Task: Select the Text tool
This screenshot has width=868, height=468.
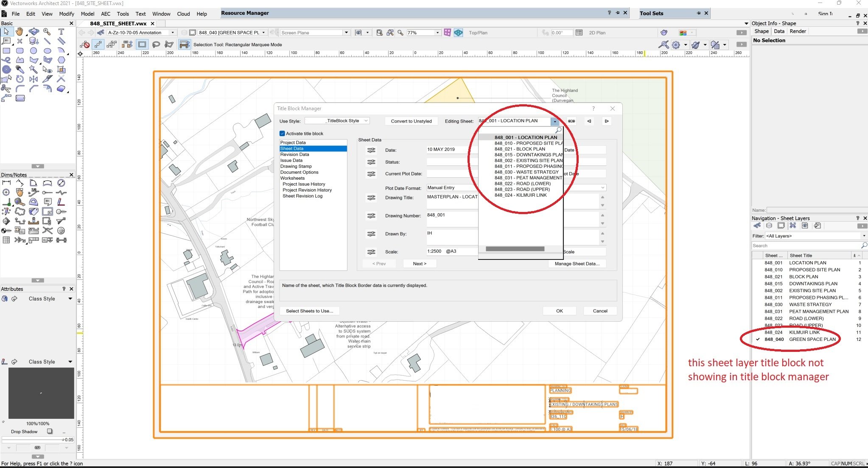Action: point(61,31)
